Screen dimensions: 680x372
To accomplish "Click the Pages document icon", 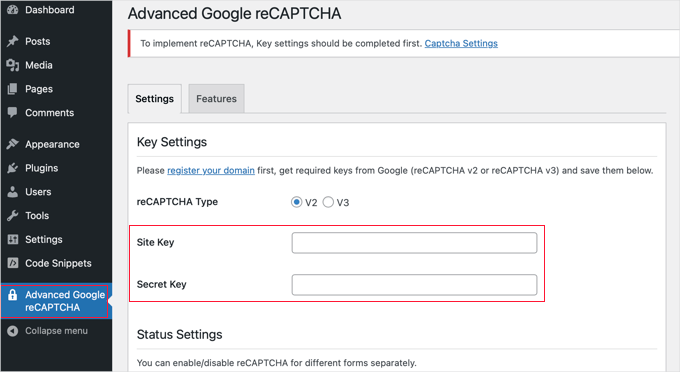I will [13, 89].
